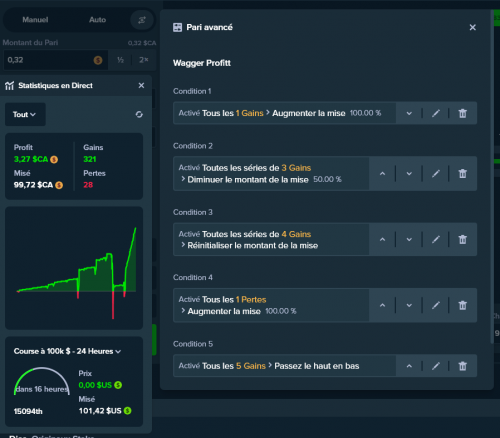Viewport: 500px width, 438px height.
Task: Edit Condition 2 with the pencil icon
Action: (436, 173)
